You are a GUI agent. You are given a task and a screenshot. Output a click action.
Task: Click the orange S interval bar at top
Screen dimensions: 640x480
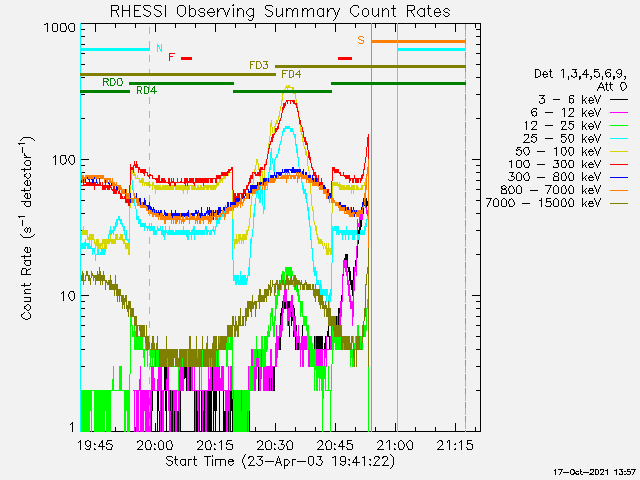coord(418,42)
